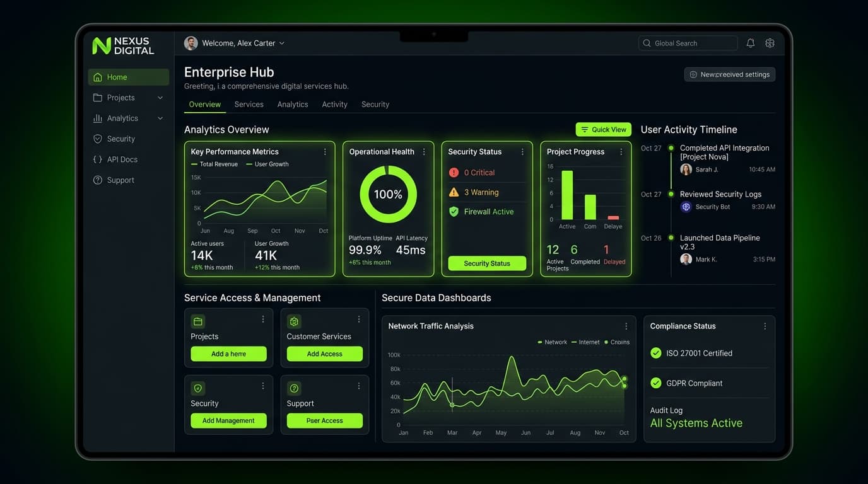Click Add Access under Customer Services
The height and width of the screenshot is (484, 868).
(x=325, y=354)
